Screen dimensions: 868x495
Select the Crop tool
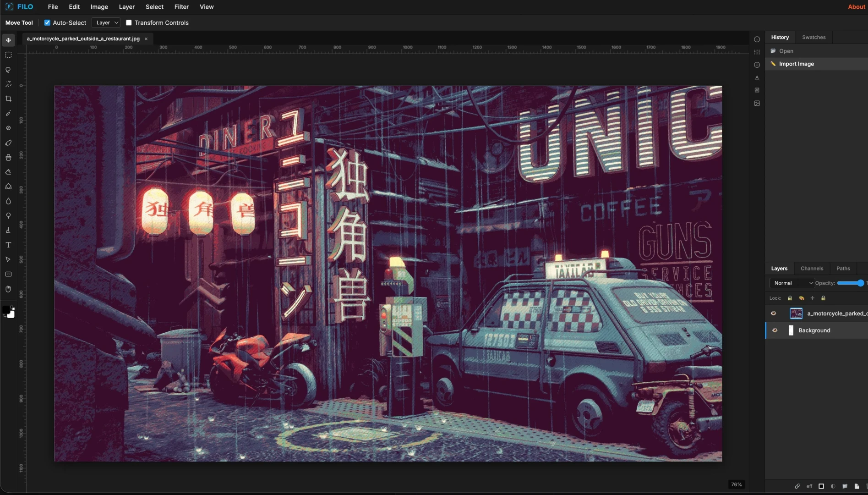coord(8,99)
